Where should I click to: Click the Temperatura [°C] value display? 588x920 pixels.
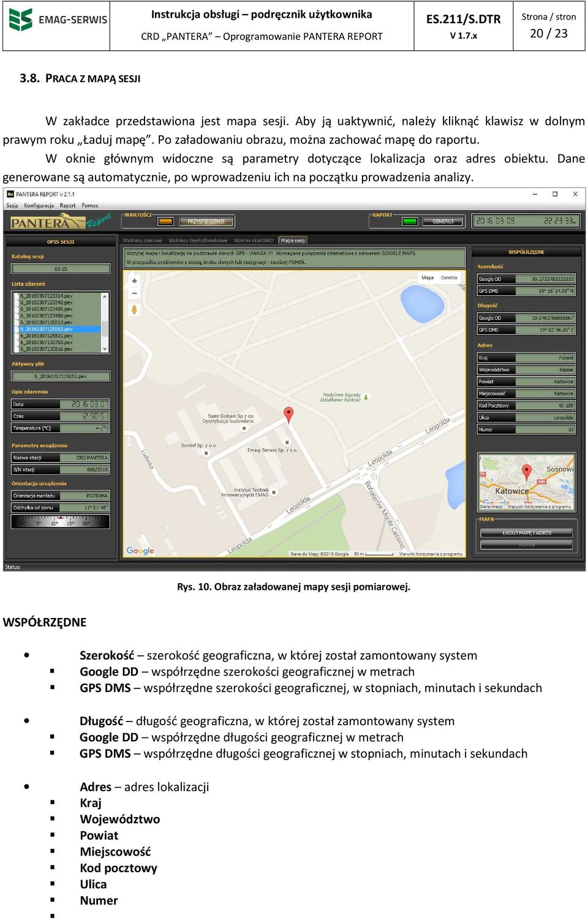pyautogui.click(x=85, y=428)
